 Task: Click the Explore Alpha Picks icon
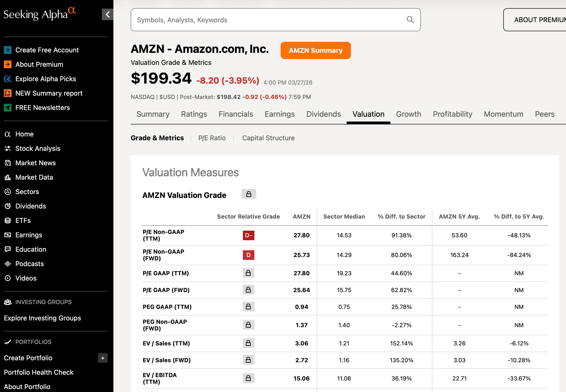[x=8, y=79]
